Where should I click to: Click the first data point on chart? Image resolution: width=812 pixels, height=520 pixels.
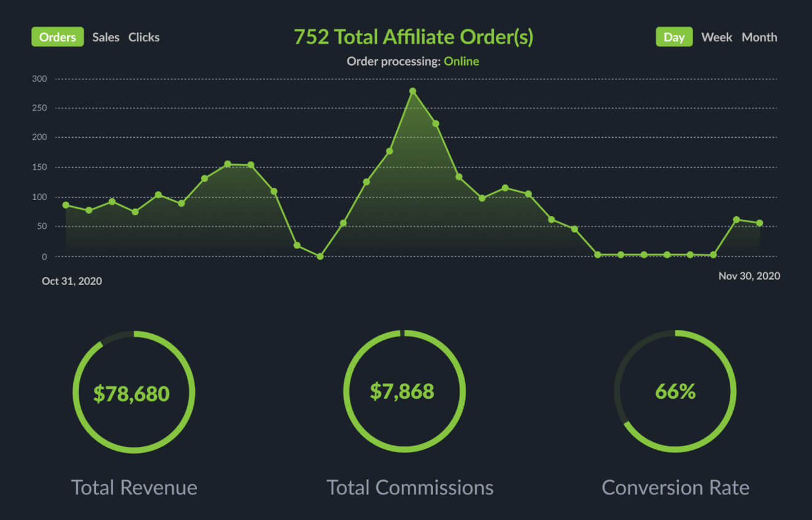[x=66, y=205]
